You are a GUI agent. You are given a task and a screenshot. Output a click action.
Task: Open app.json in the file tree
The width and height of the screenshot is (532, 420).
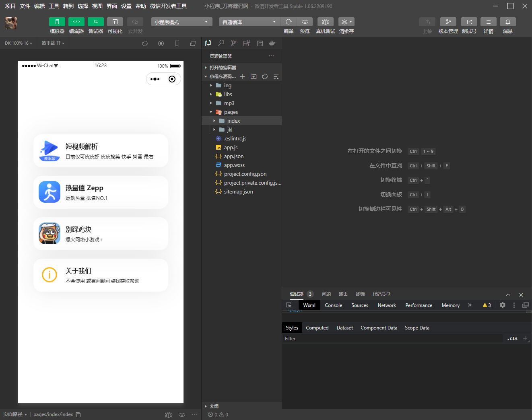pyautogui.click(x=233, y=156)
